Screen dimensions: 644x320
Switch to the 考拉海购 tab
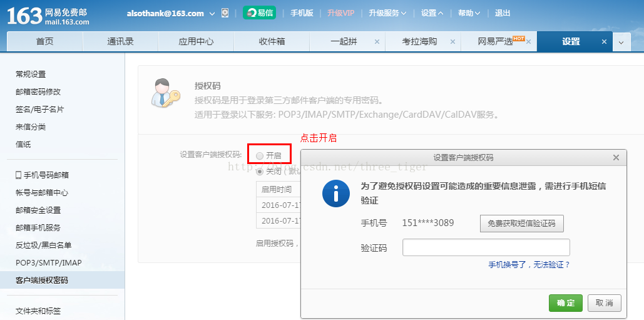pyautogui.click(x=419, y=41)
